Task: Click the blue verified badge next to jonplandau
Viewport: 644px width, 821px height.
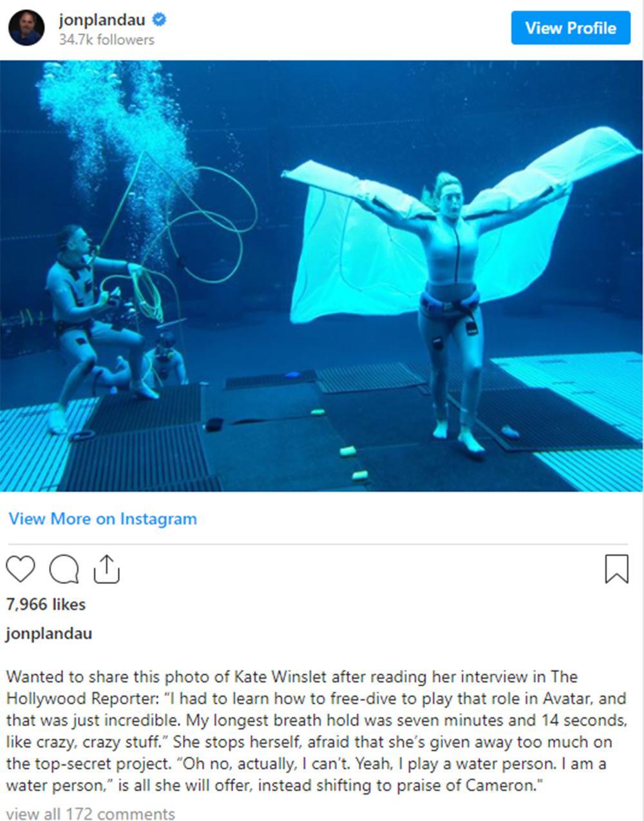Action: click(x=159, y=20)
